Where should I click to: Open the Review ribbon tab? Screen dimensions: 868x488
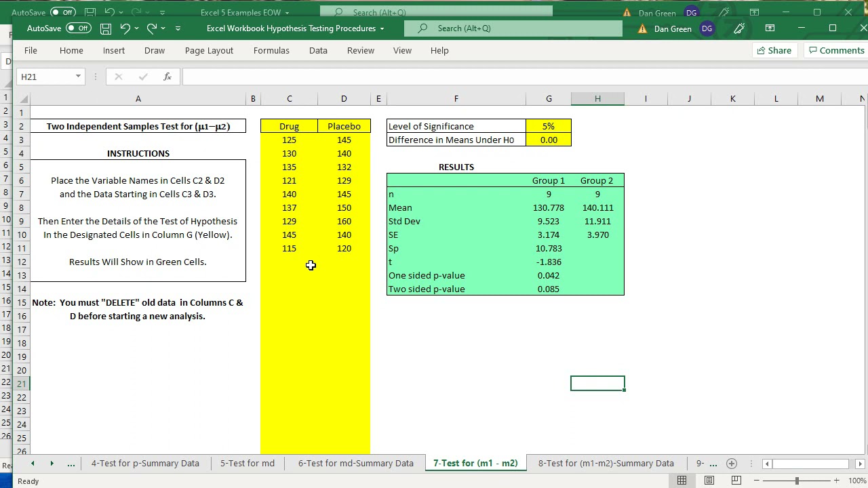(x=361, y=50)
